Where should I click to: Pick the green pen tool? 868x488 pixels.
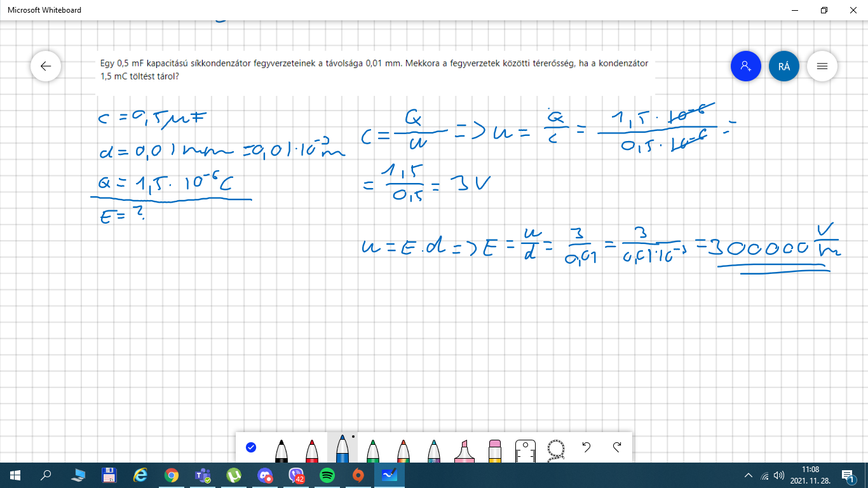(373, 450)
